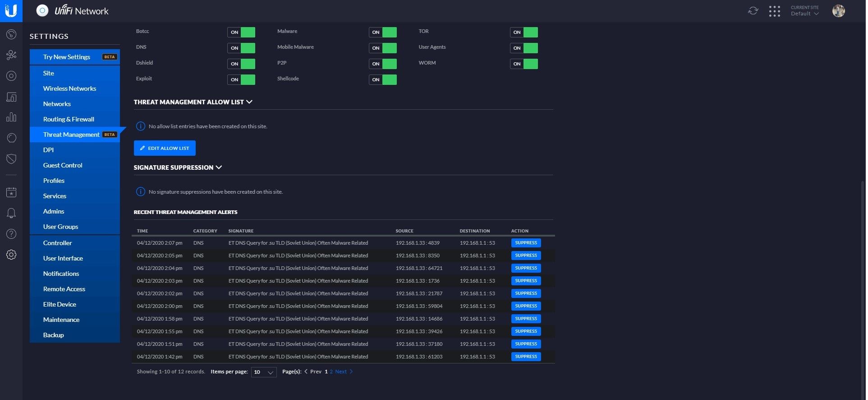Click the Prev page link
Image resolution: width=868 pixels, height=400 pixels.
pos(314,372)
